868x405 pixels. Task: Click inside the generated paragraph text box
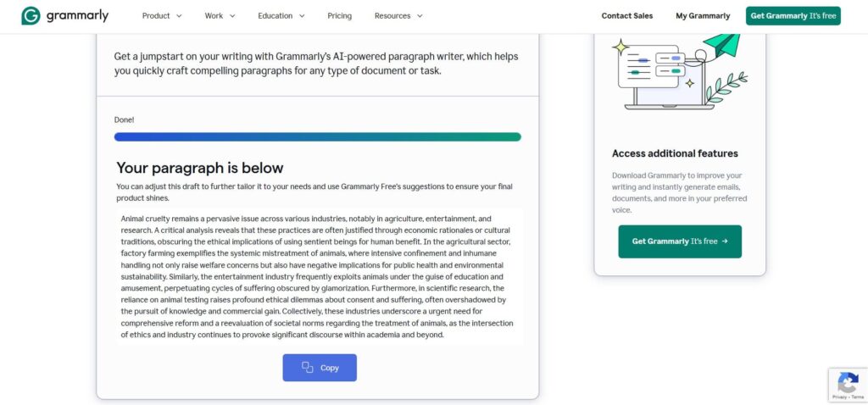(320, 277)
